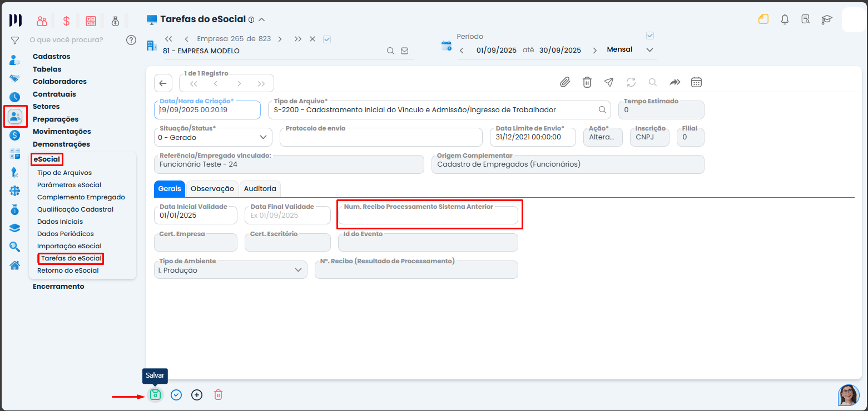Click the graduation cap help icon
This screenshot has width=868, height=411.
[827, 19]
